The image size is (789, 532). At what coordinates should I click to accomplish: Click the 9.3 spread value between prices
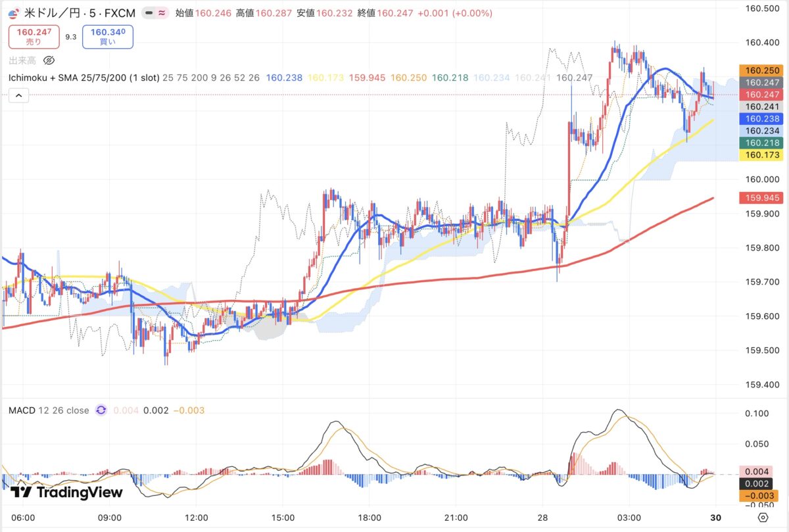click(x=70, y=37)
